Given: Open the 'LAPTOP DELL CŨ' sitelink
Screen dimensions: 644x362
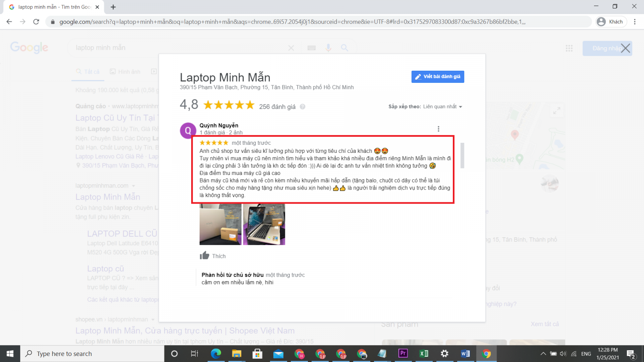Looking at the screenshot, I should [122, 234].
